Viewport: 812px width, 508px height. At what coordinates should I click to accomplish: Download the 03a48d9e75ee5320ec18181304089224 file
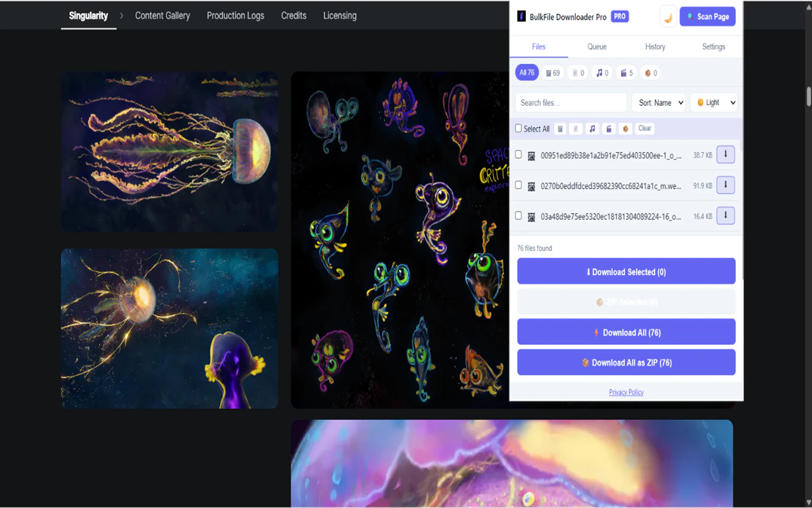click(726, 215)
